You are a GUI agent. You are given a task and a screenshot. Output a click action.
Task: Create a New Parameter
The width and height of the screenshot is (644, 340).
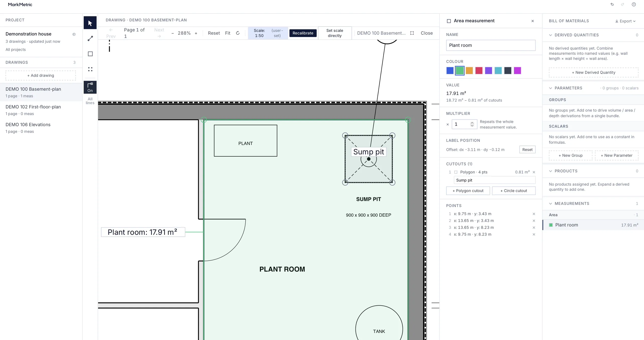[x=617, y=156]
